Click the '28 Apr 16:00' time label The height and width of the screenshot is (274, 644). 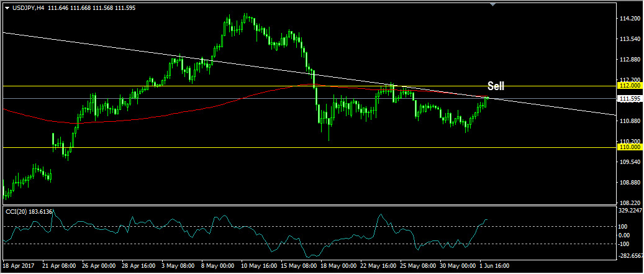(x=138, y=266)
